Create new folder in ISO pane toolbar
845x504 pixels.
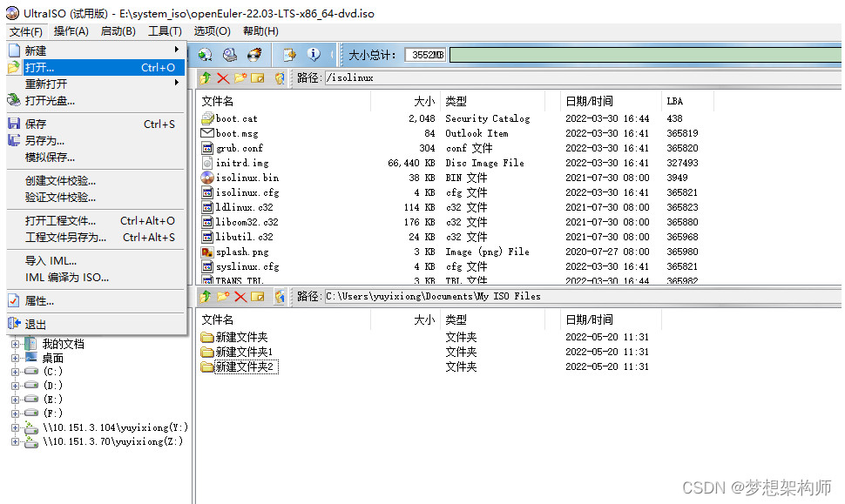point(240,78)
